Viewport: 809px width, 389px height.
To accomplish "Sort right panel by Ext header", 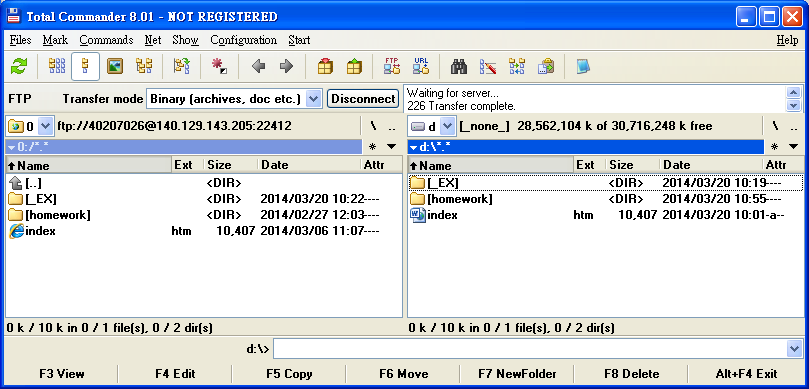I will 590,165.
